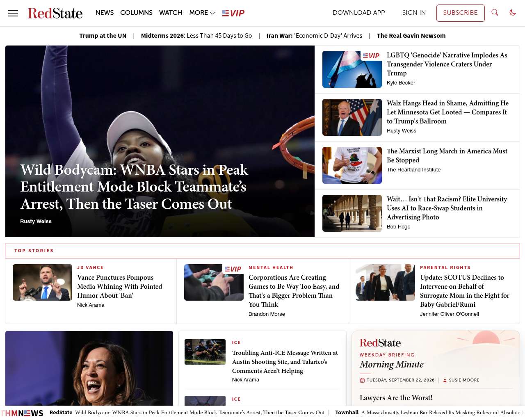The image size is (525, 420).
Task: Click the author icon beside Susie Moore
Action: pyautogui.click(x=445, y=380)
